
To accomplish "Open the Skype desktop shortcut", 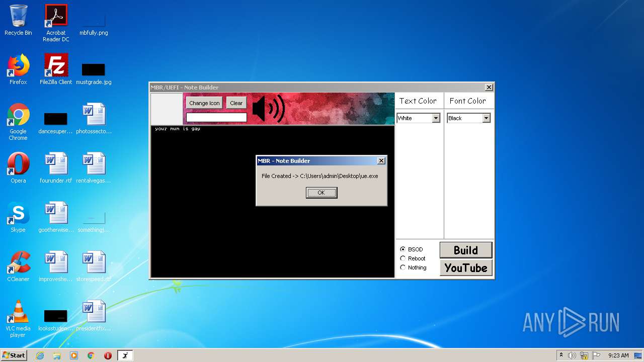I will [x=18, y=217].
